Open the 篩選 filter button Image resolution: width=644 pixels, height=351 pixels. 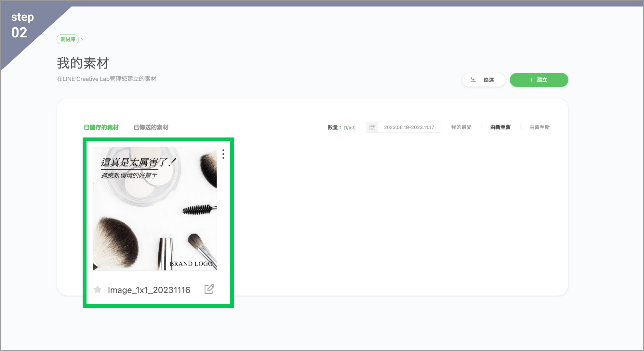(x=483, y=80)
